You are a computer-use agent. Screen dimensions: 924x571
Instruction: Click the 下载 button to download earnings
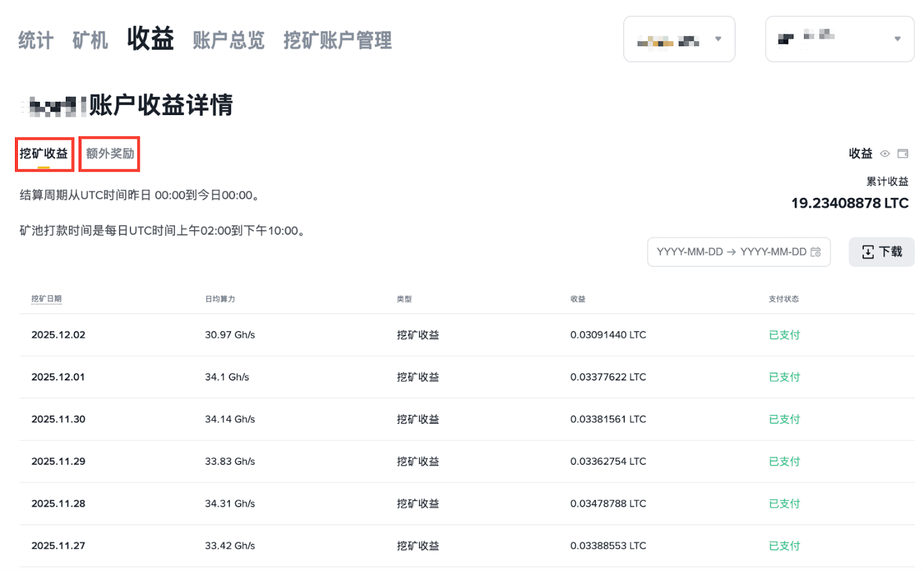pos(881,251)
